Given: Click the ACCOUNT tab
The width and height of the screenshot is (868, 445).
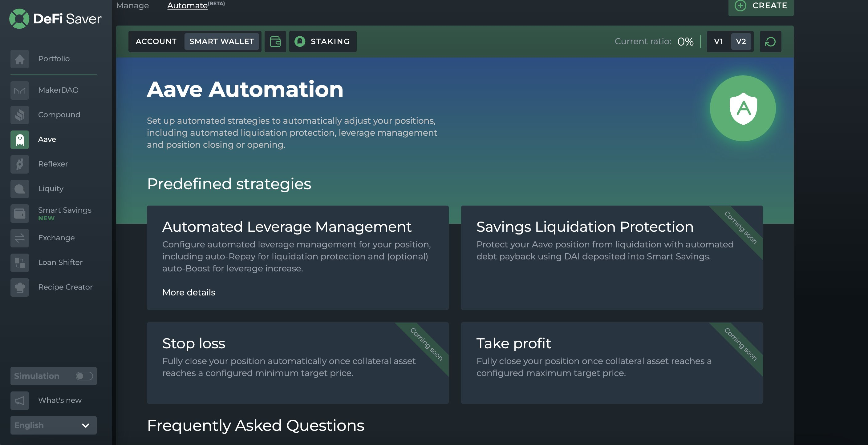Looking at the screenshot, I should click(156, 41).
